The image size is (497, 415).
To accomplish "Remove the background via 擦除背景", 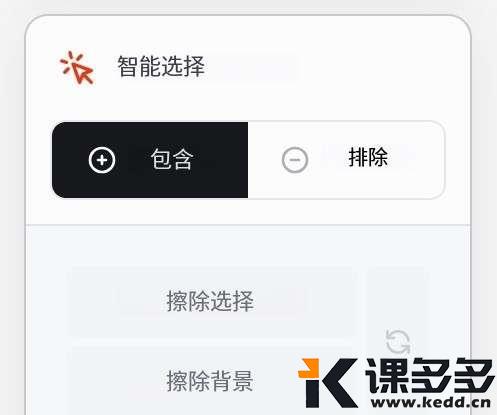I will [211, 381].
